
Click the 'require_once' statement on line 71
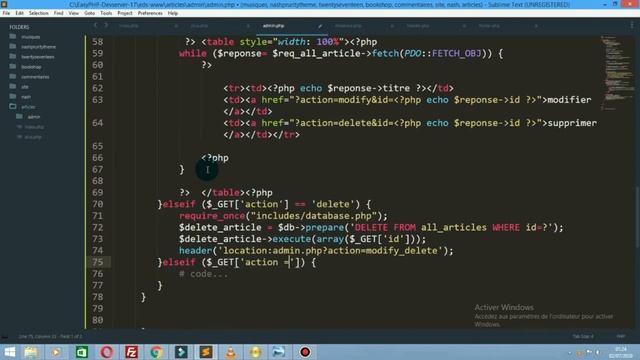pyautogui.click(x=211, y=216)
